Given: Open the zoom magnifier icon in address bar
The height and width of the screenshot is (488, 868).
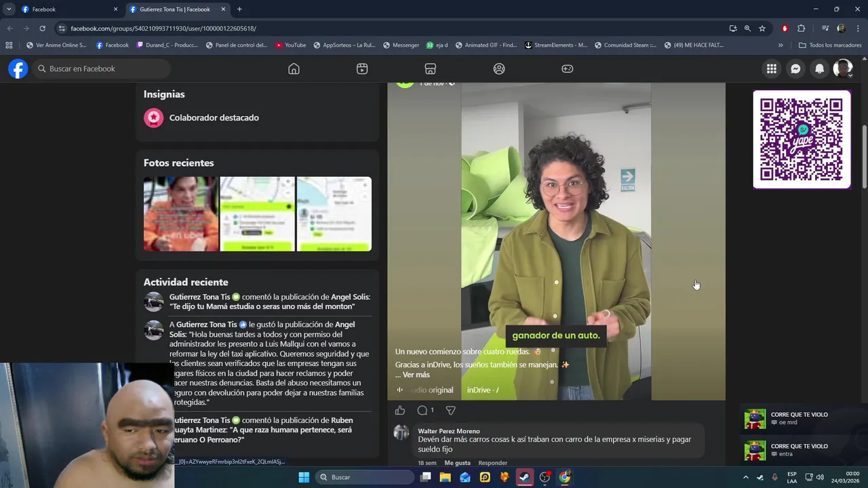Looking at the screenshot, I should pyautogui.click(x=747, y=28).
